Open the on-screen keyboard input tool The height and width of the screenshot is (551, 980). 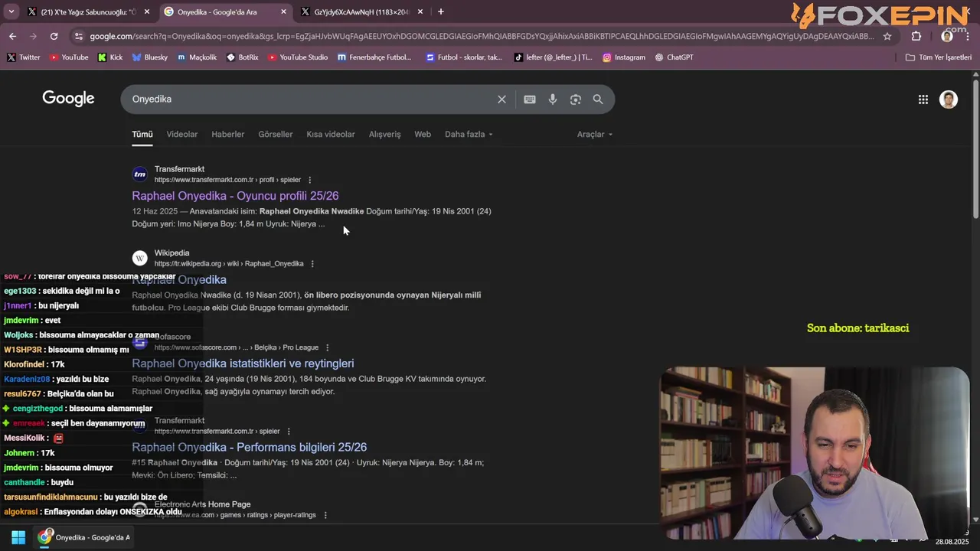coord(530,99)
